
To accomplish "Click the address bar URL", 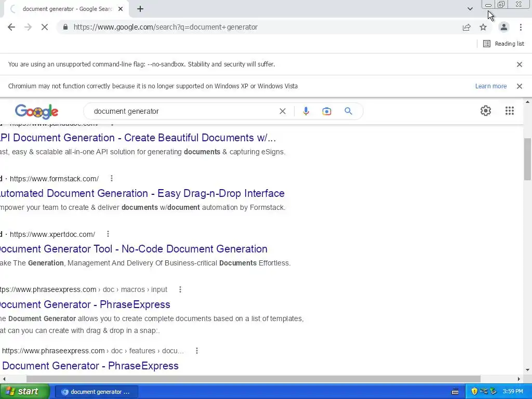I will [x=166, y=27].
